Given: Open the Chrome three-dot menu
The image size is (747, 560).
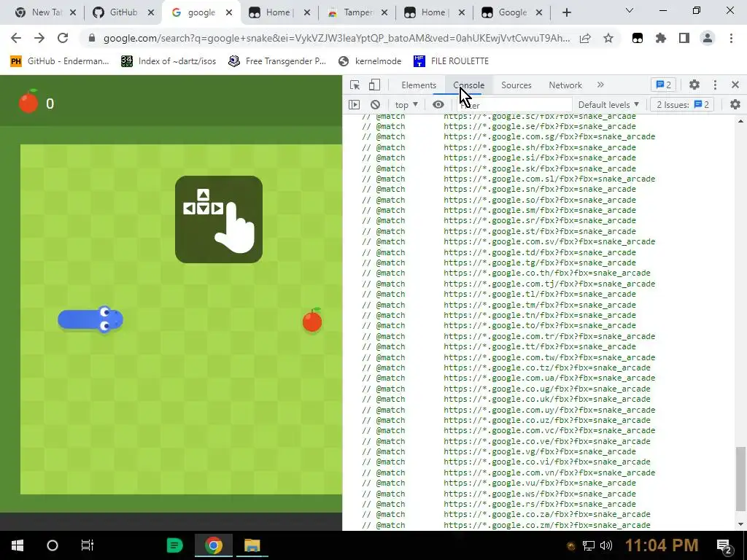Looking at the screenshot, I should [731, 38].
